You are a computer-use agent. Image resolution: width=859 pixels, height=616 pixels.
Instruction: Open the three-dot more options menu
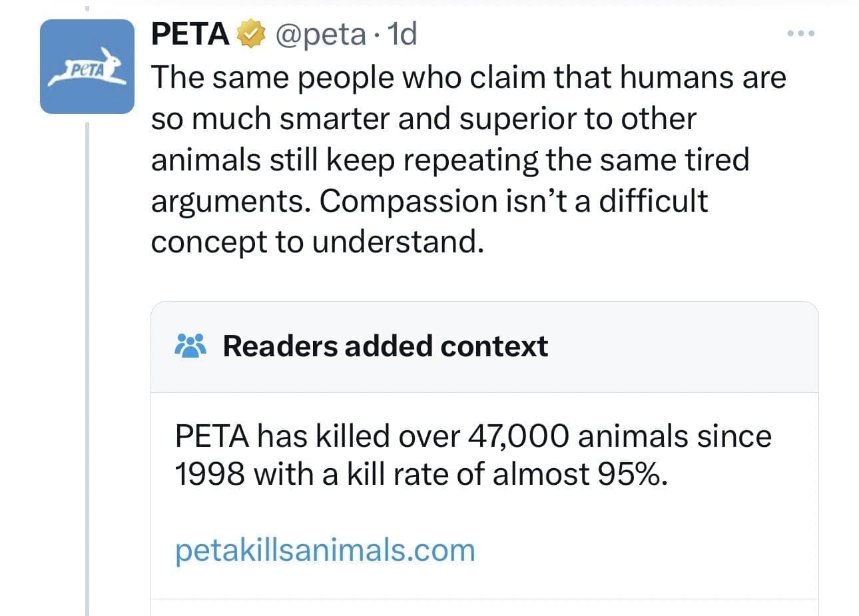(800, 33)
